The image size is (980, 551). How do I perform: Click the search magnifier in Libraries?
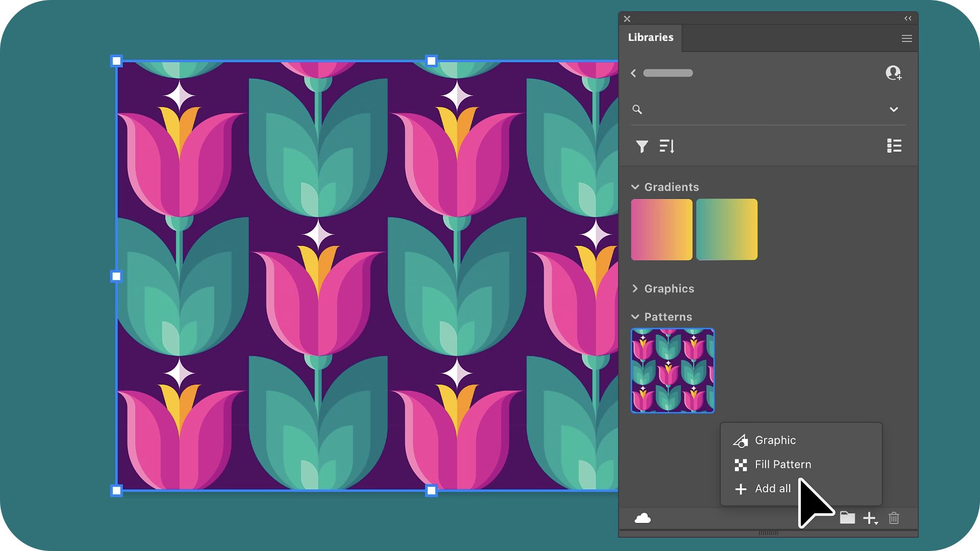pyautogui.click(x=637, y=109)
